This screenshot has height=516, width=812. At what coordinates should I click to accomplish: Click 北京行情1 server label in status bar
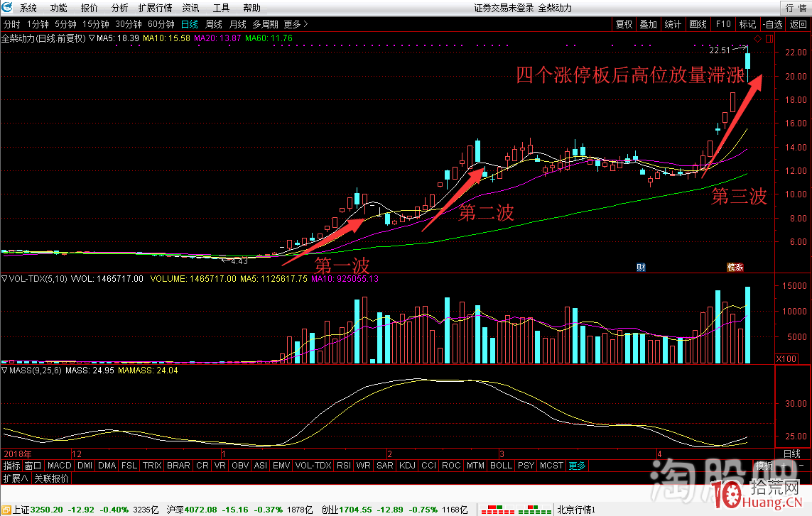[576, 510]
